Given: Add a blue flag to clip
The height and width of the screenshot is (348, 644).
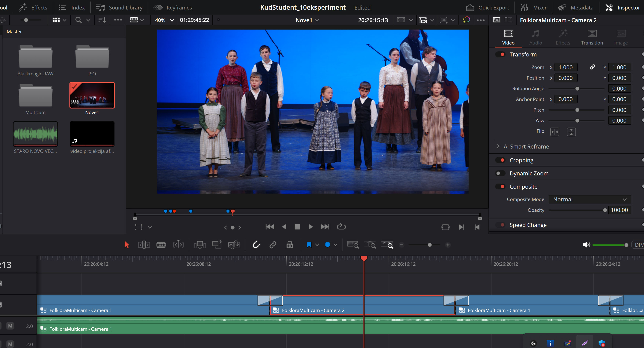Looking at the screenshot, I should [x=309, y=245].
